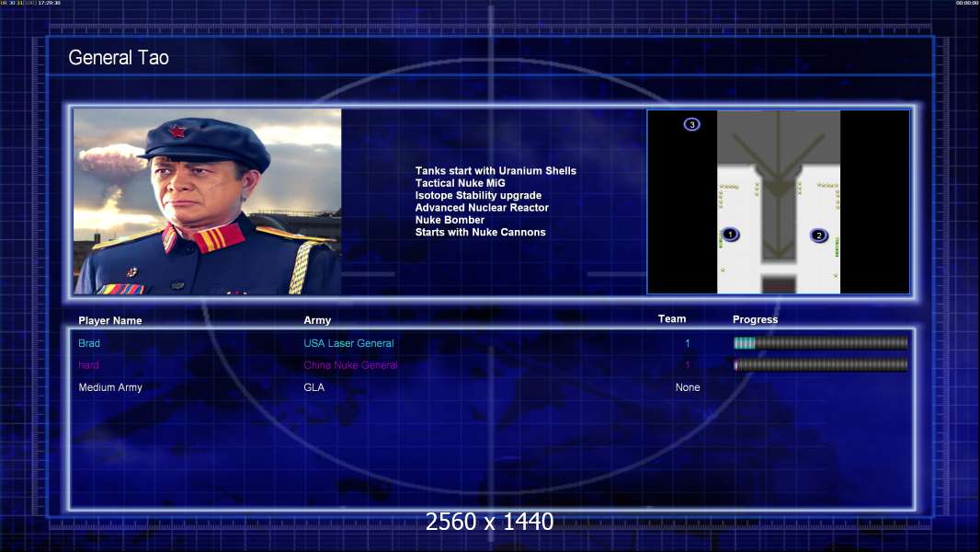Select player name hard
The image size is (980, 552).
[88, 365]
